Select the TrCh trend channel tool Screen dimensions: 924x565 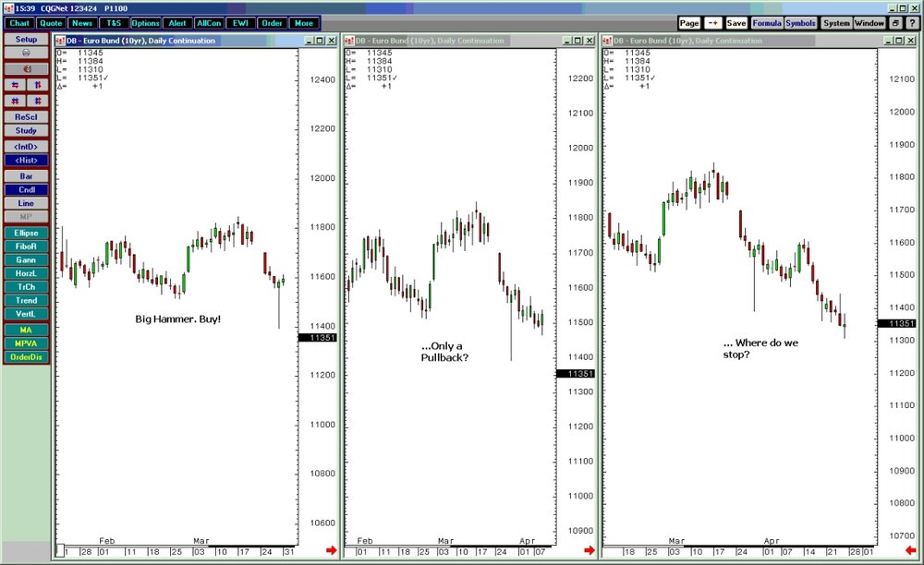click(x=26, y=286)
